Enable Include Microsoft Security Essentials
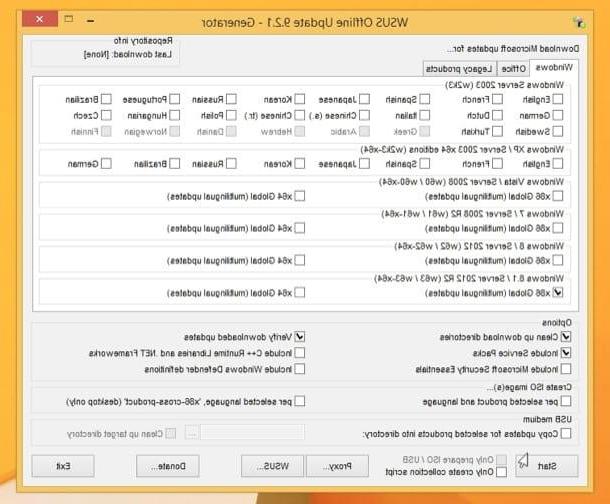 566,369
